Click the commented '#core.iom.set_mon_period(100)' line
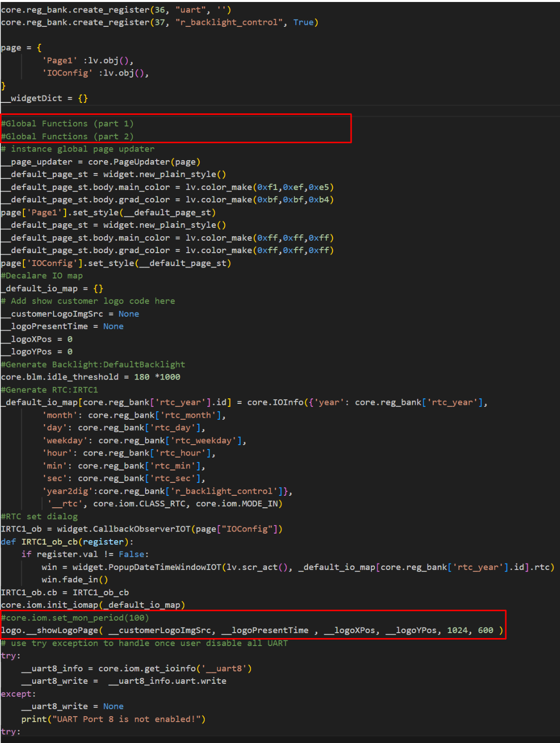The width and height of the screenshot is (560, 743). coord(75,618)
